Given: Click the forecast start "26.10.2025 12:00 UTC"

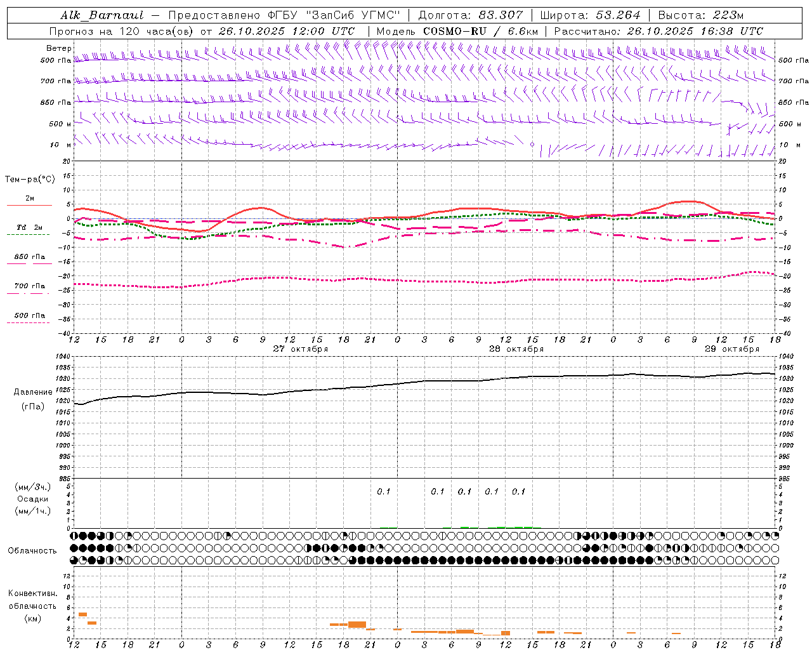Looking at the screenshot, I should 287,31.
